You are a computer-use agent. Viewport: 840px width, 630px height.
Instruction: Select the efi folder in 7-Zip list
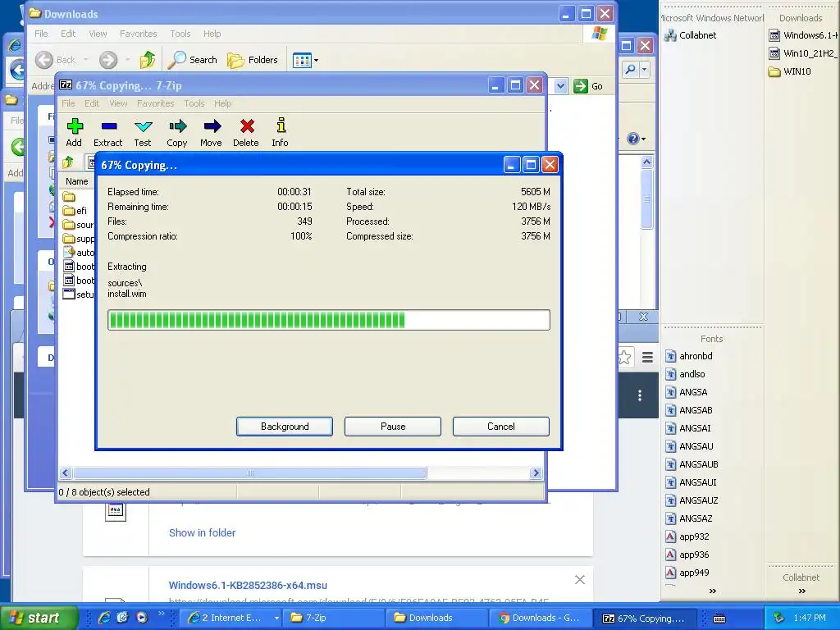pyautogui.click(x=75, y=211)
